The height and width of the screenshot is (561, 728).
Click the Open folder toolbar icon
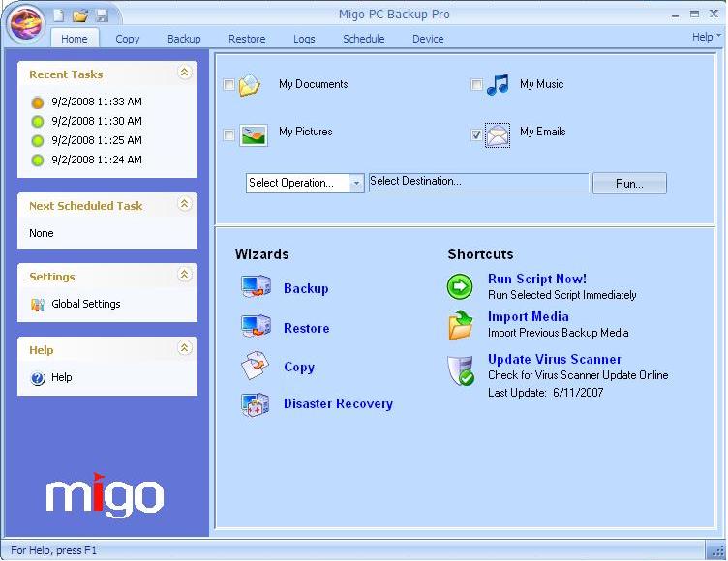point(80,15)
